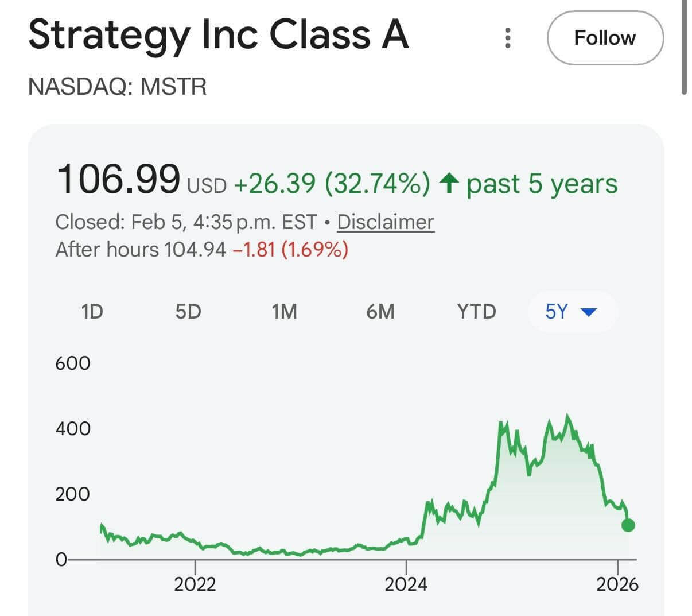Click the green endpoint dot on chart

pyautogui.click(x=628, y=525)
